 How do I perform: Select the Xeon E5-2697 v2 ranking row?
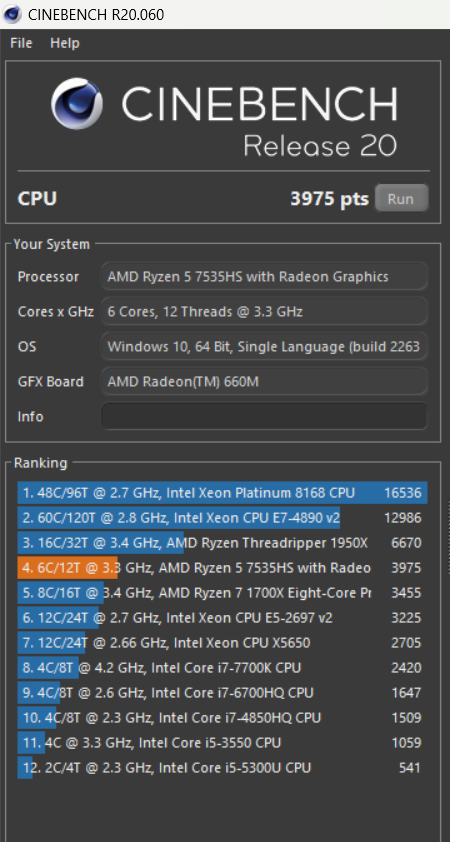click(x=222, y=618)
